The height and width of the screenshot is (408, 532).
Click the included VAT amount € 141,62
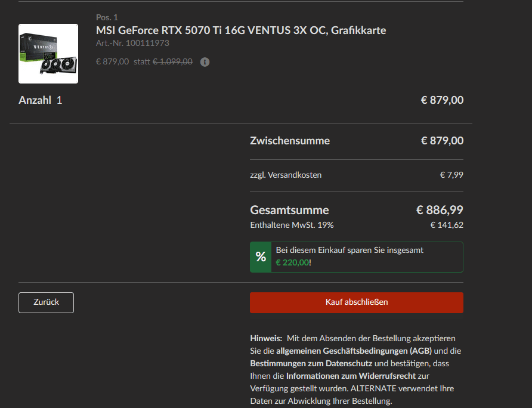[447, 225]
